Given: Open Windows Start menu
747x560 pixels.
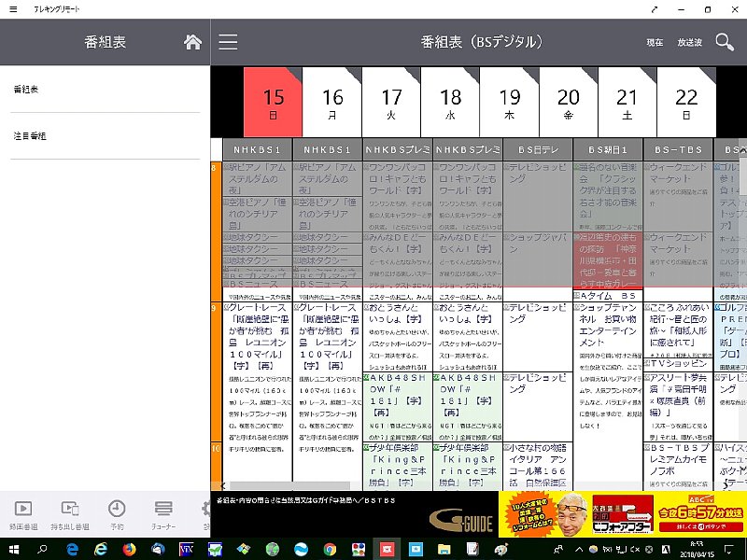Looking at the screenshot, I should tap(13, 549).
